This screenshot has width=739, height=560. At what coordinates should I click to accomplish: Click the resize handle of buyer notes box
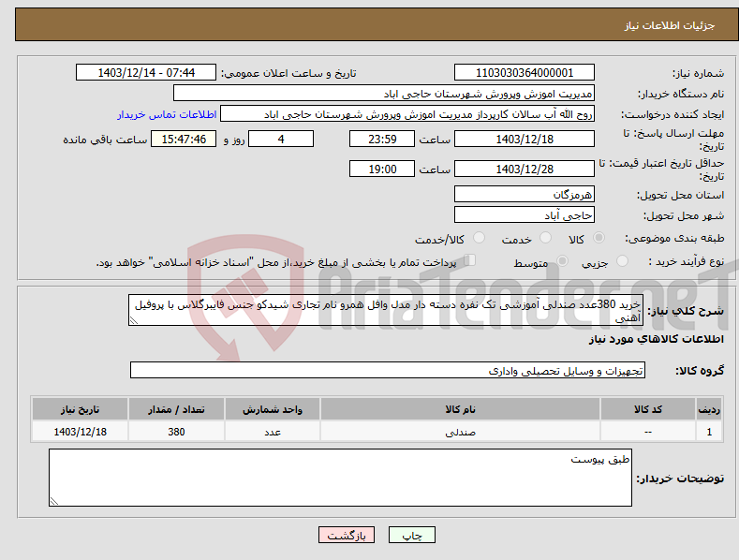pyautogui.click(x=53, y=502)
